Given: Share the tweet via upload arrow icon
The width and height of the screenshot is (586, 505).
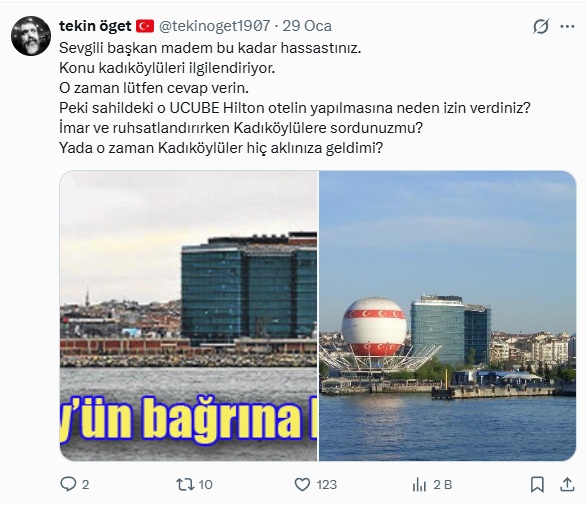Looking at the screenshot, I should 567,484.
